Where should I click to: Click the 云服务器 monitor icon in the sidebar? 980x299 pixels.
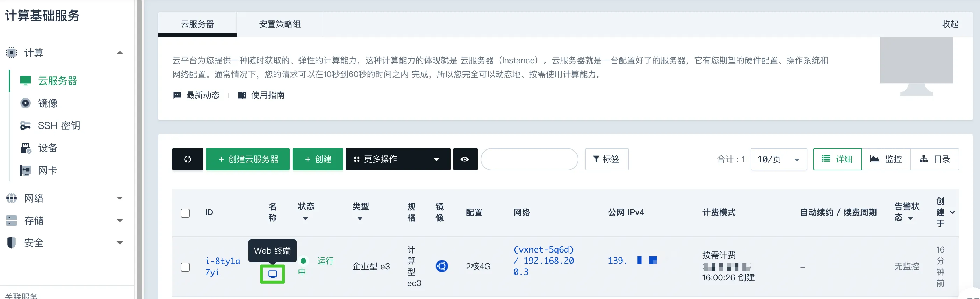tap(26, 81)
